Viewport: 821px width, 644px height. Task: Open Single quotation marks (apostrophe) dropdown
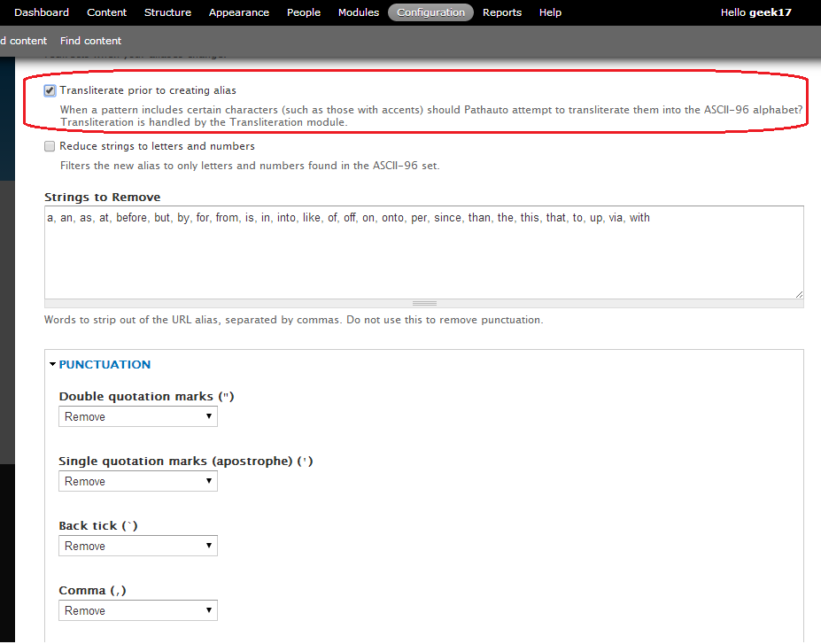click(x=138, y=481)
